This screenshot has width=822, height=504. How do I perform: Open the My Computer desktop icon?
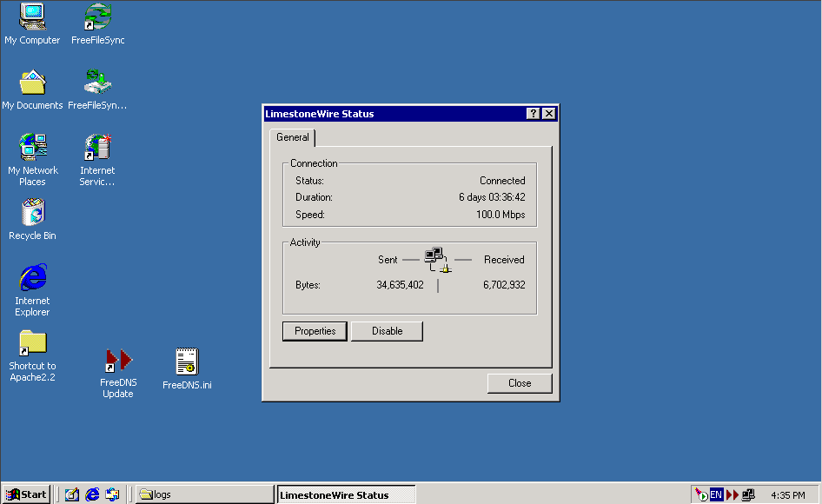coord(32,17)
